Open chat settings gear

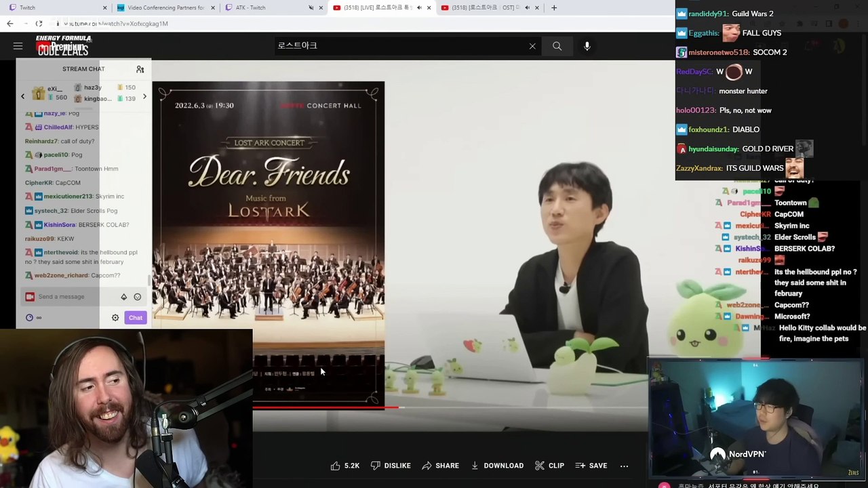pyautogui.click(x=115, y=318)
